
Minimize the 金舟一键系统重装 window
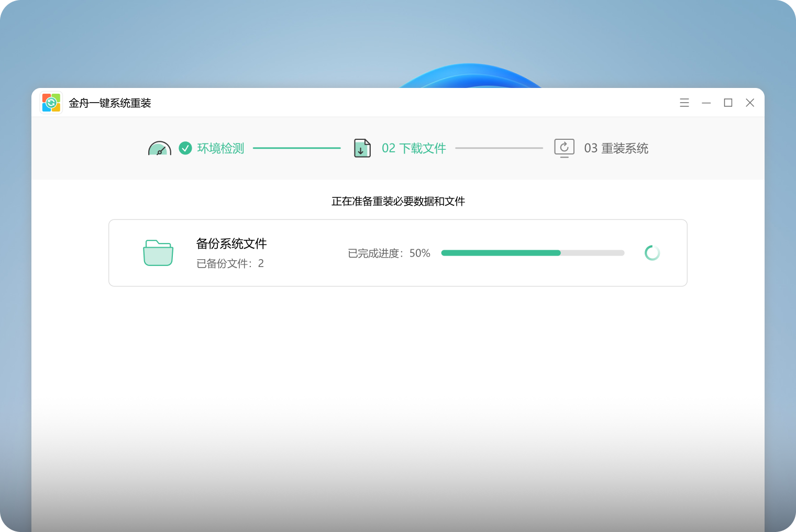[x=706, y=103]
